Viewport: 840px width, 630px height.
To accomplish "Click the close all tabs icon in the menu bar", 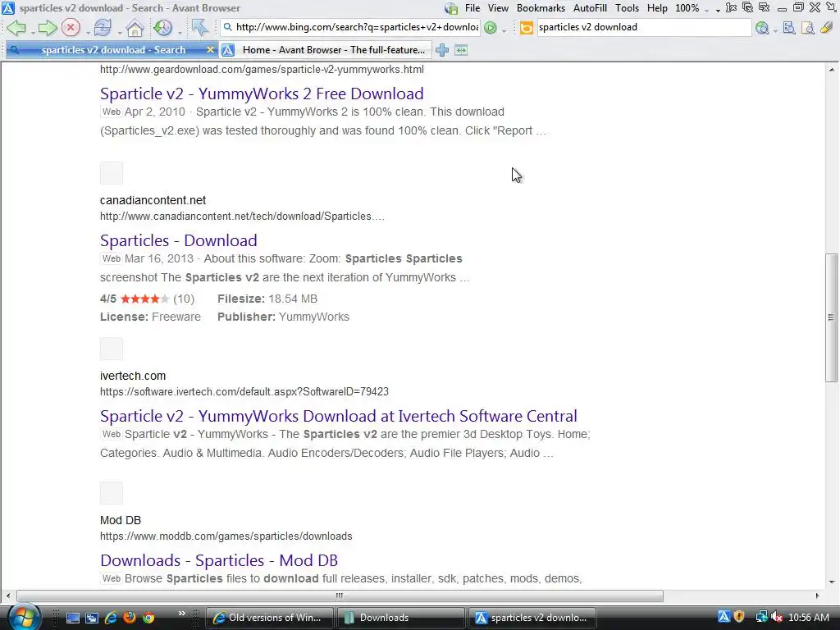I will (748, 7).
